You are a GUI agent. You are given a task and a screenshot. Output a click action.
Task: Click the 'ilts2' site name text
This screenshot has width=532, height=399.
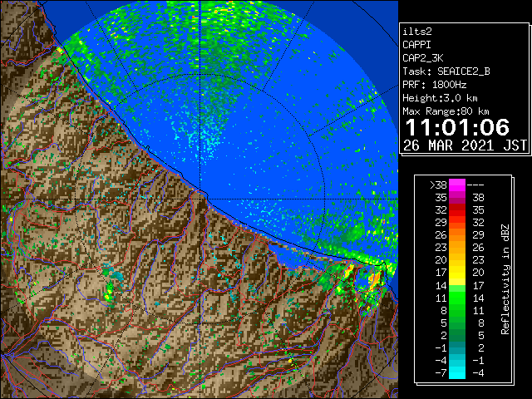click(417, 32)
